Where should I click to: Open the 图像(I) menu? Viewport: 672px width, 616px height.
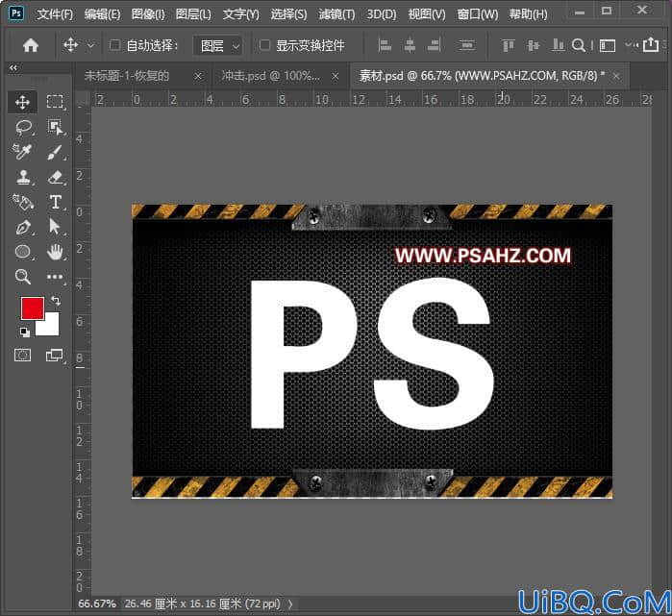(148, 14)
